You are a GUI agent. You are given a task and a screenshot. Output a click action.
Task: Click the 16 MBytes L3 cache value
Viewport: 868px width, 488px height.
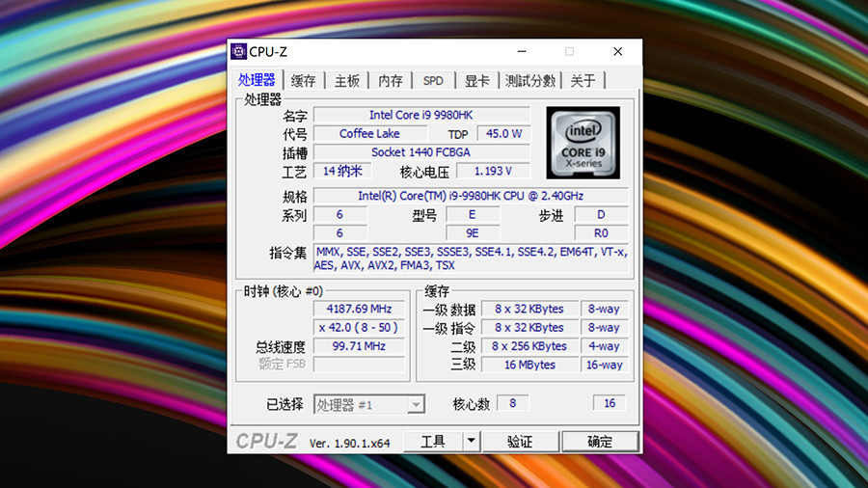click(x=529, y=366)
